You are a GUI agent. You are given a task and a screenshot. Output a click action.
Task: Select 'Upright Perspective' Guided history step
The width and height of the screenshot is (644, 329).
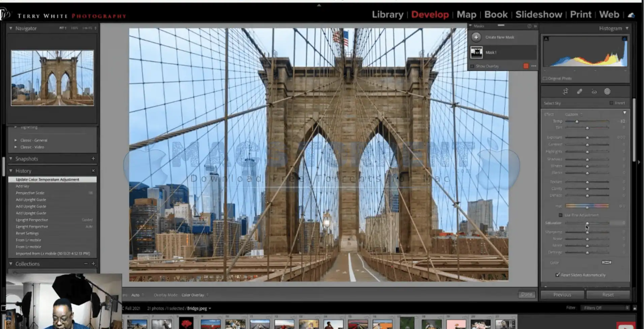pos(52,220)
